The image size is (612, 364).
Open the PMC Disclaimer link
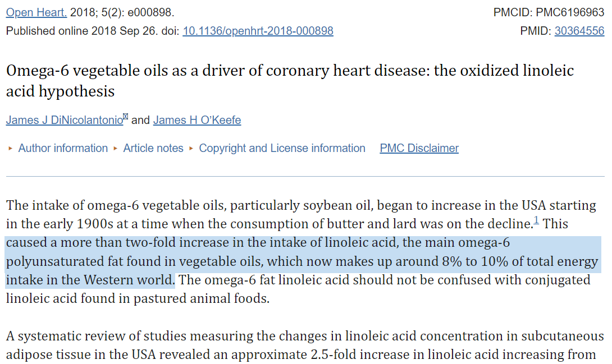pos(419,148)
